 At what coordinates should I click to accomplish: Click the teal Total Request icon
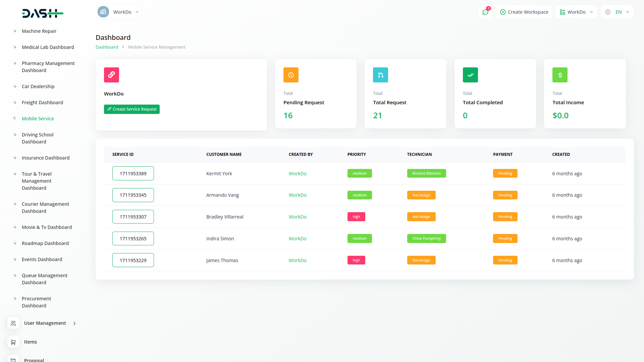click(x=380, y=75)
